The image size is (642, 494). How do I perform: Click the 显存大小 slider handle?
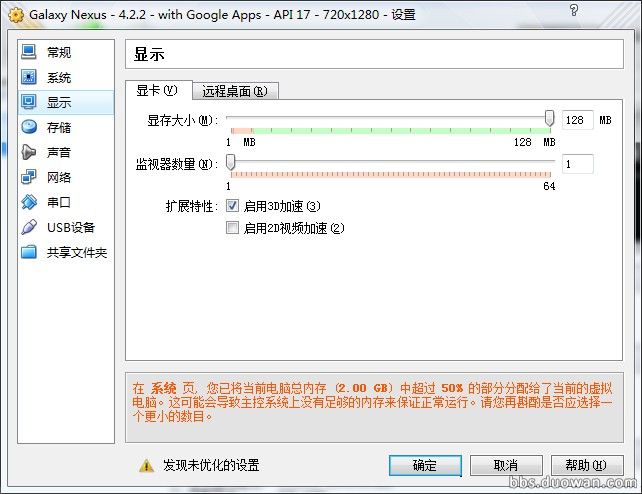pyautogui.click(x=549, y=118)
